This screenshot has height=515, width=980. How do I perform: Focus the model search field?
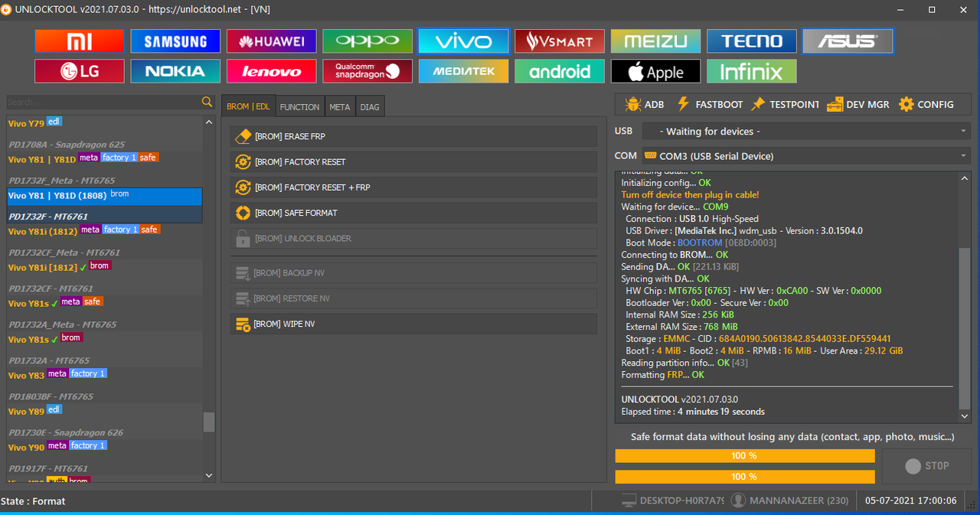pos(103,102)
